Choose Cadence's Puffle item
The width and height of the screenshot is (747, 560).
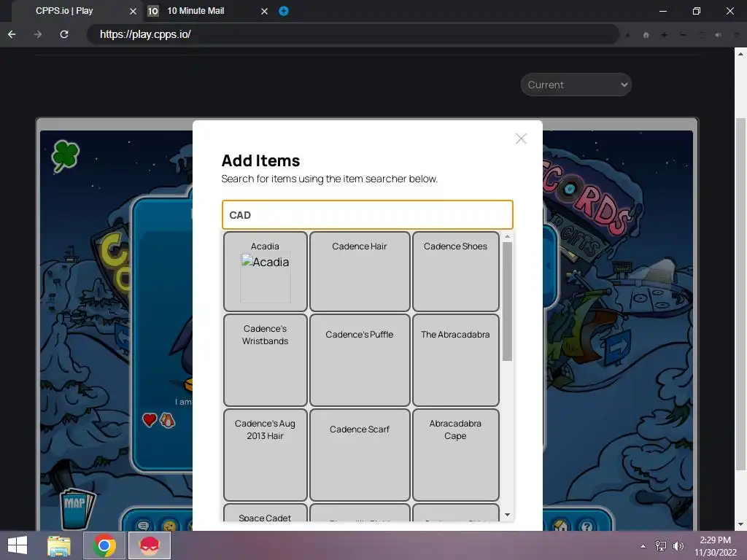pyautogui.click(x=360, y=360)
